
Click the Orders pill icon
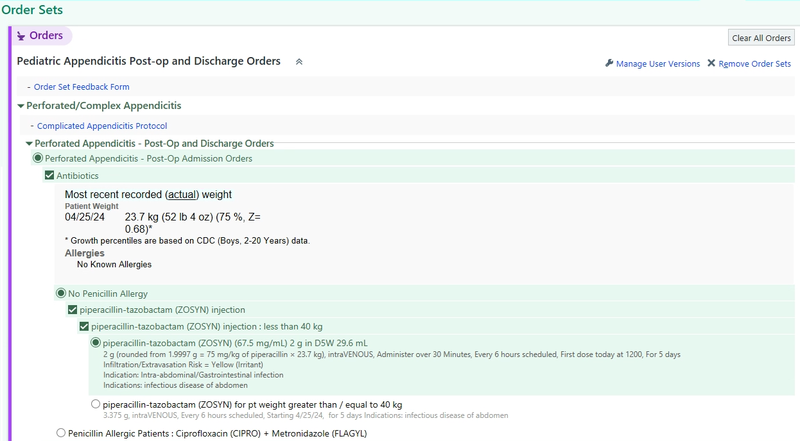pyautogui.click(x=21, y=37)
